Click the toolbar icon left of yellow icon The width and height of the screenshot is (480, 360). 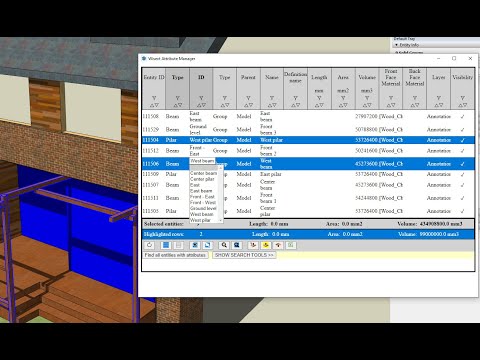253,245
